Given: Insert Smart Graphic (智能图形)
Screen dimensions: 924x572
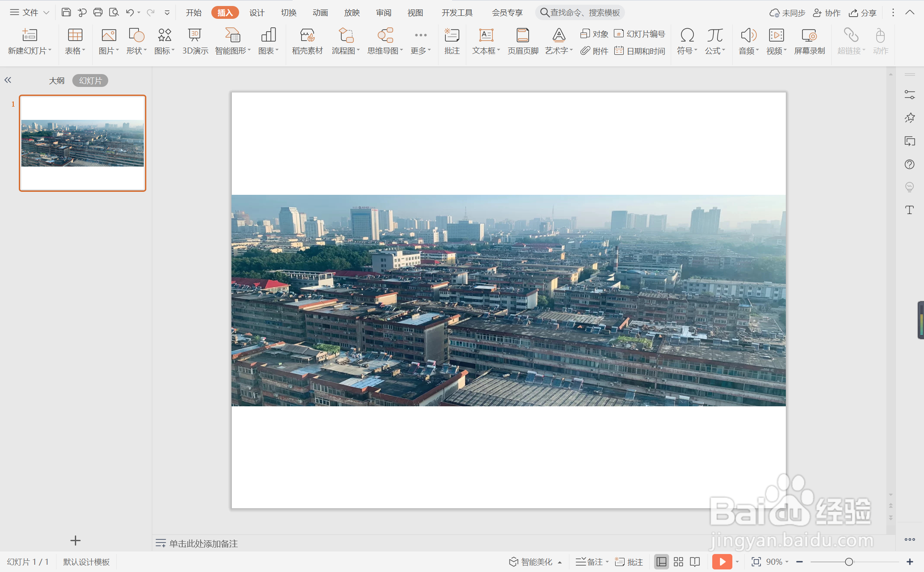Looking at the screenshot, I should (x=233, y=42).
